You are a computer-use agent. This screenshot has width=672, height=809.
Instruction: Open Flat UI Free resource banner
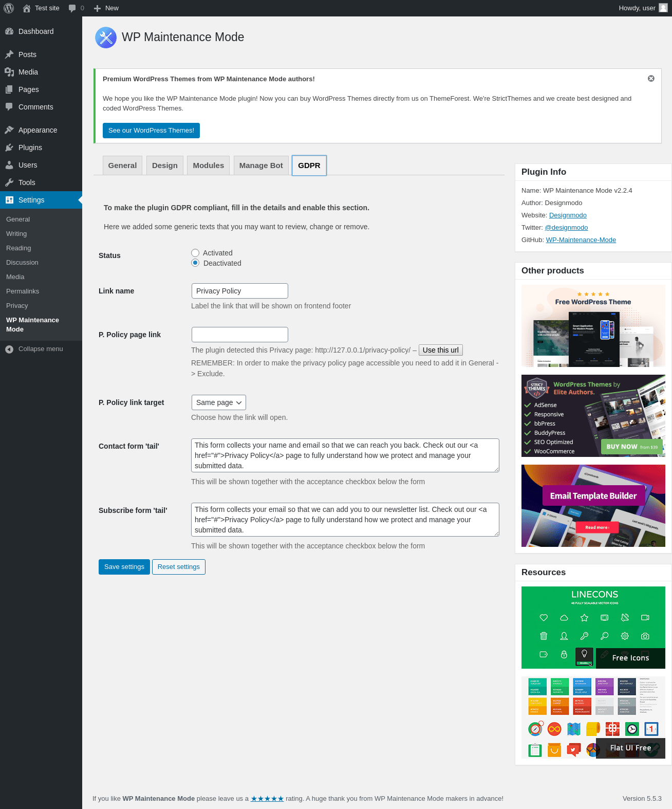coord(593,718)
